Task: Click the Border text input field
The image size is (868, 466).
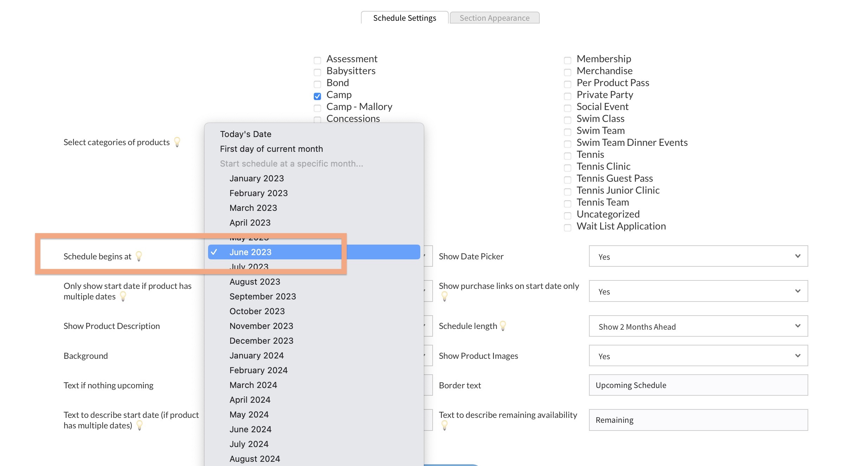Action: click(698, 385)
